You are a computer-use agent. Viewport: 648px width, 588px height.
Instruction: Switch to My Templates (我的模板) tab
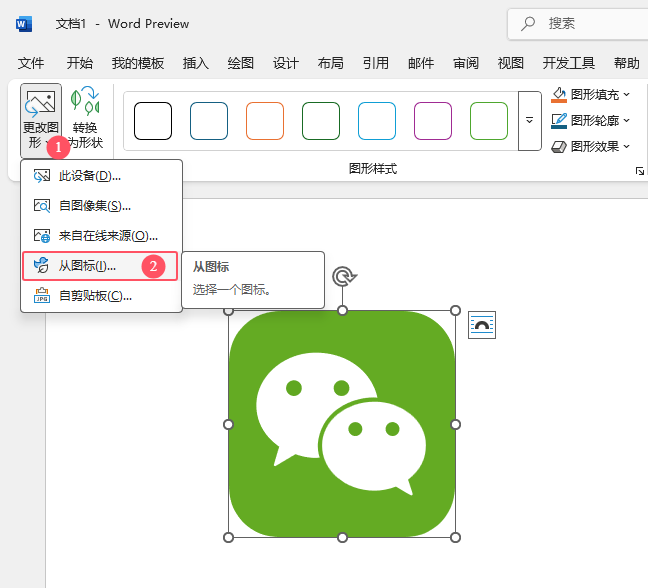(x=138, y=63)
